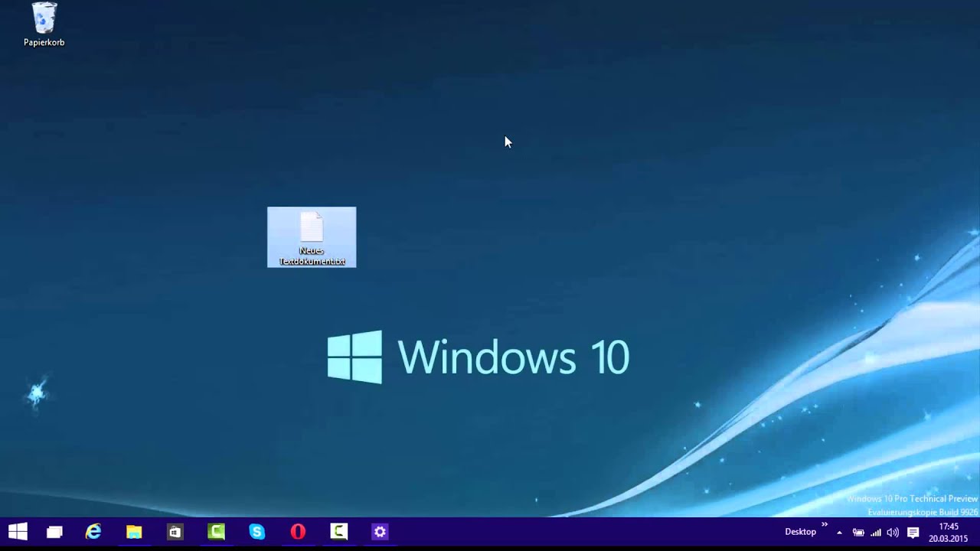Open the green Camtasia taskbar icon
The image size is (980, 551).
(x=217, y=532)
